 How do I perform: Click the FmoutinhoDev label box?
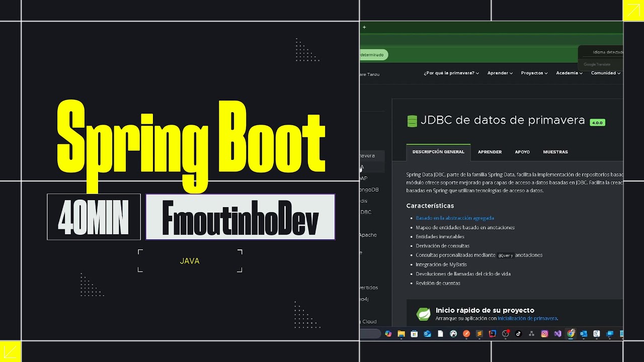[x=240, y=217]
